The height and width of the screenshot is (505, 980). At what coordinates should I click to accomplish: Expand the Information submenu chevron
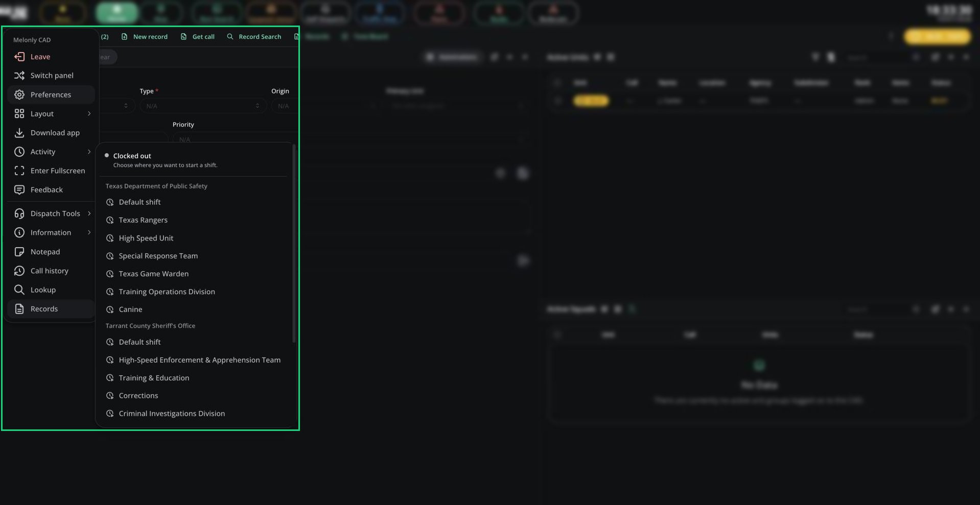[x=89, y=232]
